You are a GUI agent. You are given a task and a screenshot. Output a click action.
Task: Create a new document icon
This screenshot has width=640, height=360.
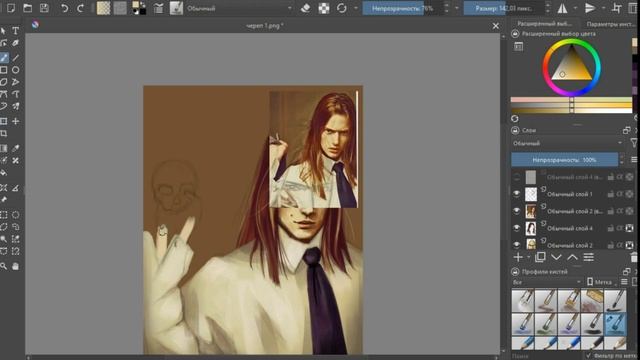point(11,8)
